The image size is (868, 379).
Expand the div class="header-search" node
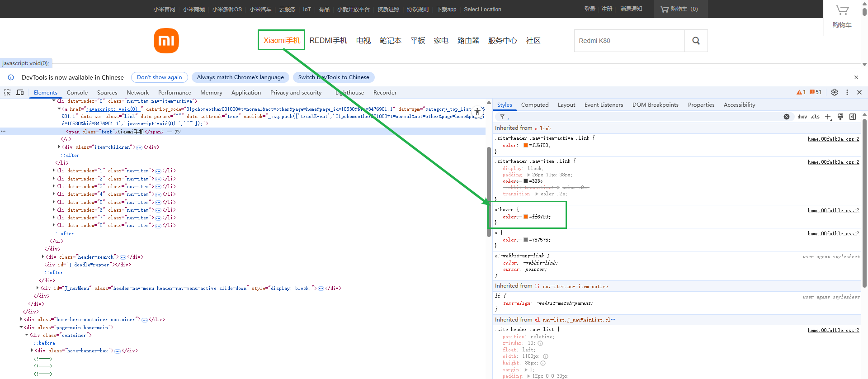click(x=43, y=257)
